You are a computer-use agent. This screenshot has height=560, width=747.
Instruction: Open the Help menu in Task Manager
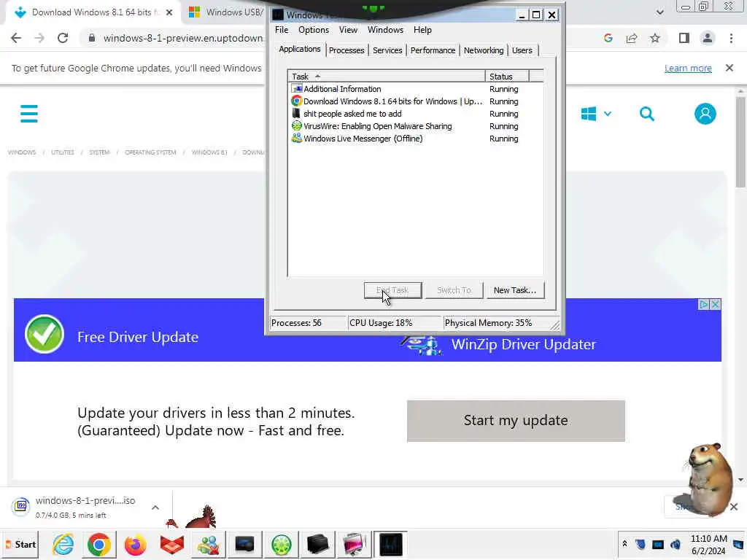[422, 29]
